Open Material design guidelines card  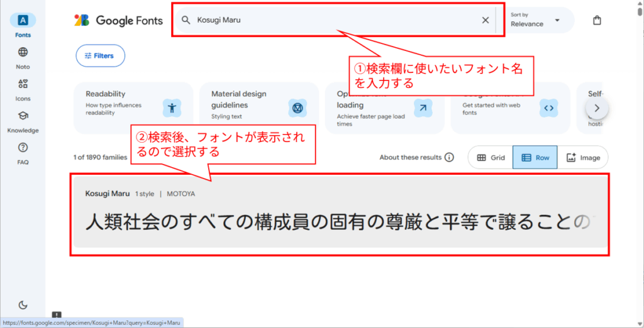pyautogui.click(x=258, y=107)
